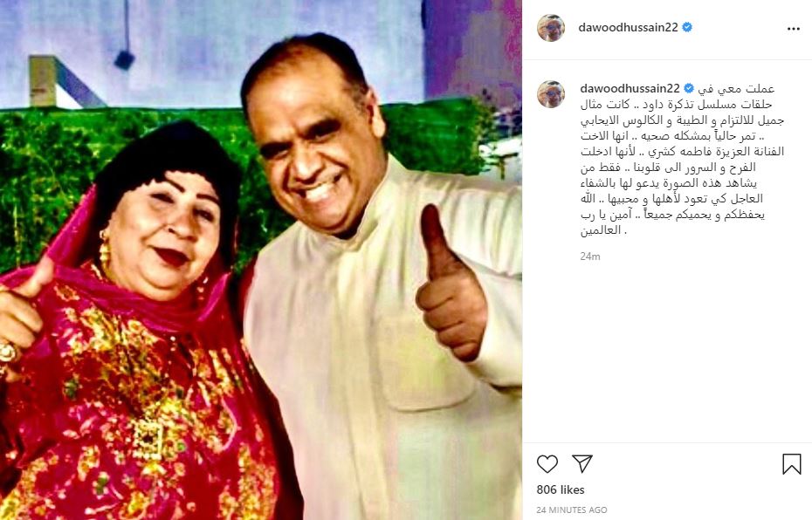View the 806 likes list
Screen dimensions: 812x520
(561, 489)
